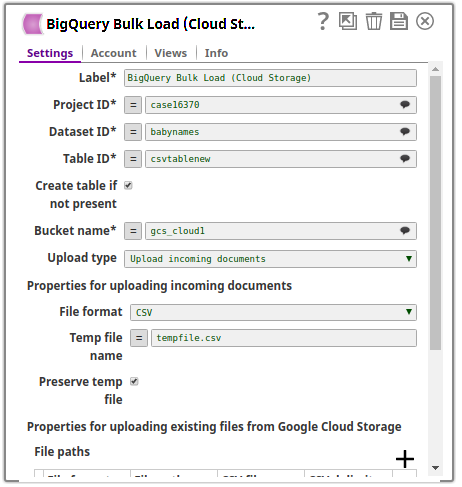Viewport: 462px width, 487px height.
Task: Click the pop-out window icon
Action: pyautogui.click(x=348, y=21)
